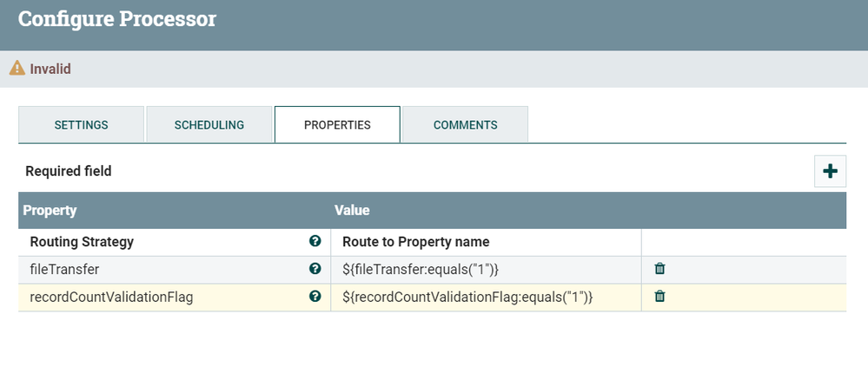Add a new property with plus icon
868x374 pixels.
pyautogui.click(x=830, y=171)
